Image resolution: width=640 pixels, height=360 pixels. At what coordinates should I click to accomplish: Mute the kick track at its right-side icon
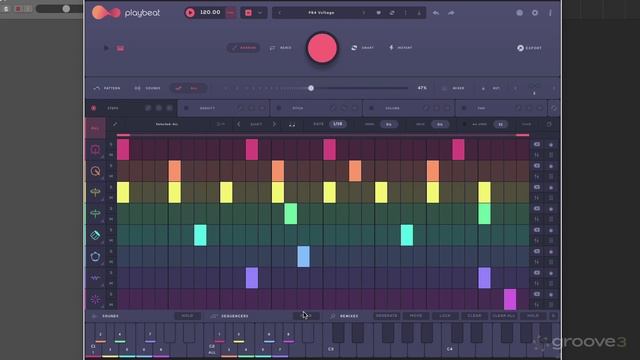[x=537, y=144]
